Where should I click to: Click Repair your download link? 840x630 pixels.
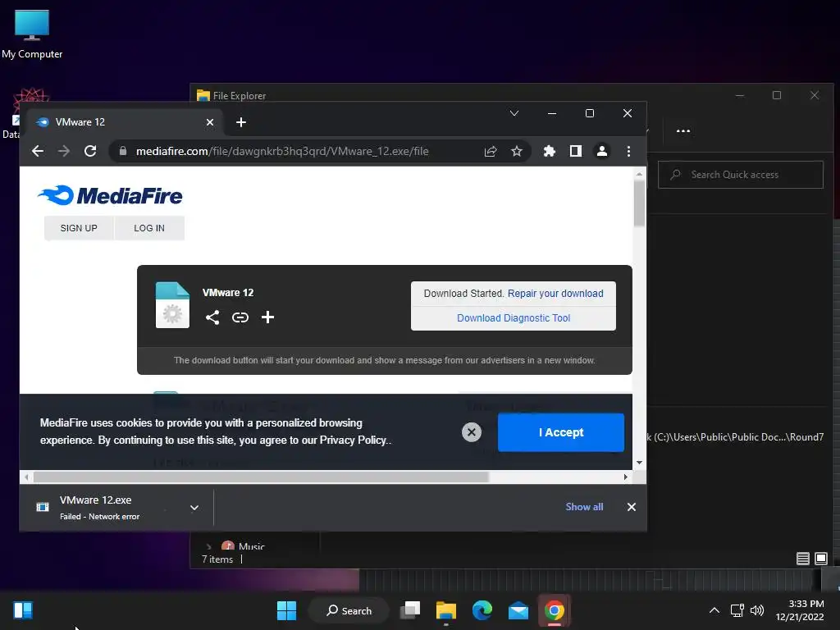pos(555,294)
